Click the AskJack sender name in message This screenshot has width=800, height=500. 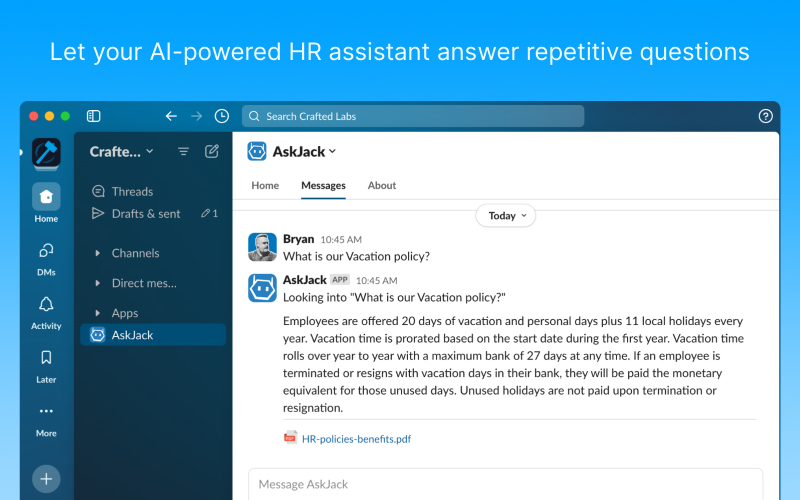[x=305, y=280]
